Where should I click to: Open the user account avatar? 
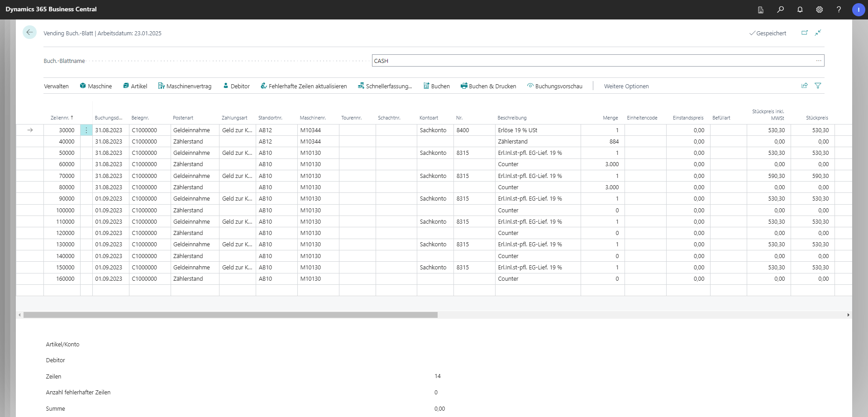[858, 10]
